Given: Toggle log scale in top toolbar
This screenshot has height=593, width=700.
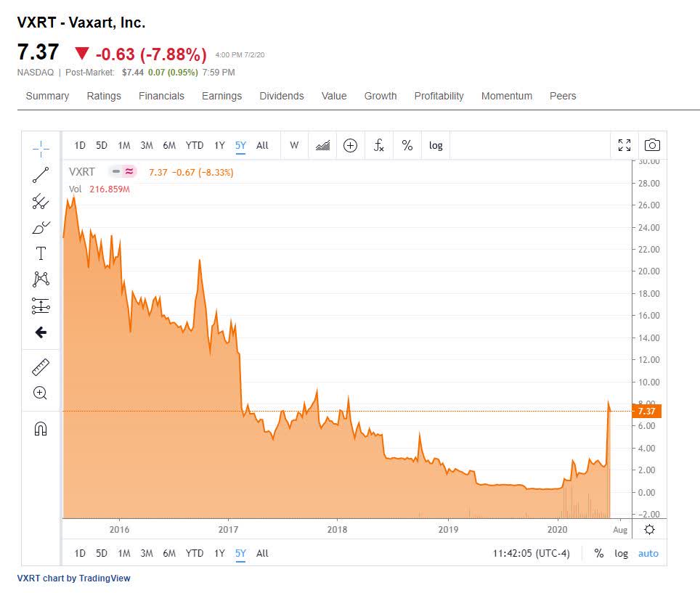Looking at the screenshot, I should pyautogui.click(x=436, y=145).
